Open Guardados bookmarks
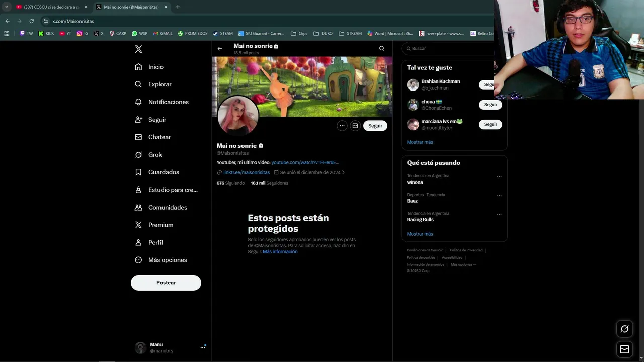The image size is (644, 362). [x=157, y=172]
